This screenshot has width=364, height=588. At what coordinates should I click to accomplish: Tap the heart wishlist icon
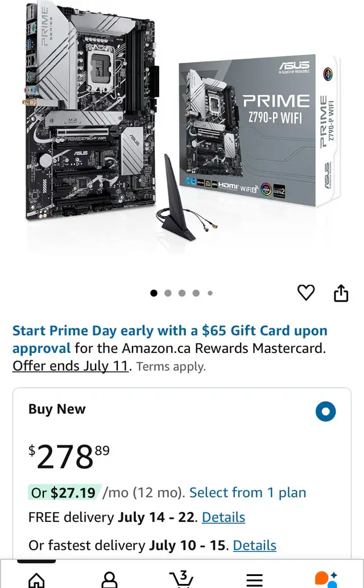pyautogui.click(x=306, y=293)
